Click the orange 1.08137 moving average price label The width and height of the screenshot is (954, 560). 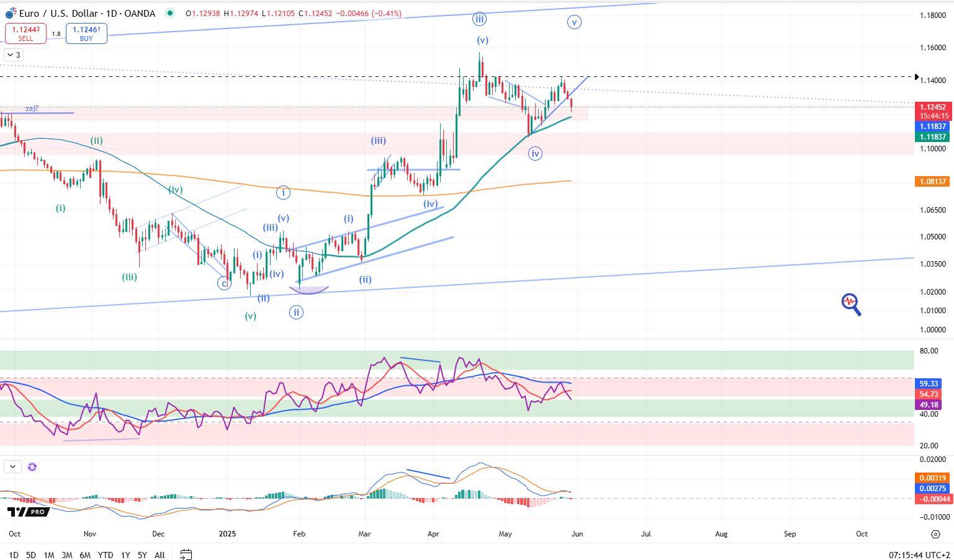(933, 181)
